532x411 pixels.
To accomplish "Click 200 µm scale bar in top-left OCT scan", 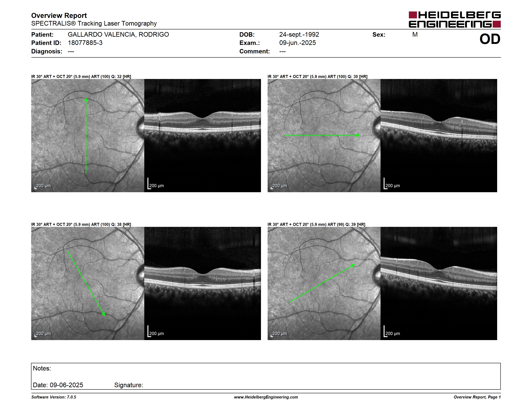I will pyautogui.click(x=156, y=184).
